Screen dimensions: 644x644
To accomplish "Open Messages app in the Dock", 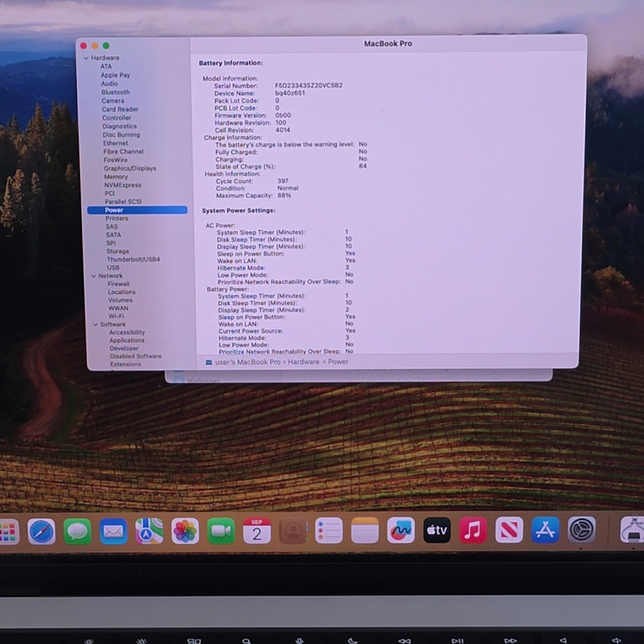I will (77, 532).
